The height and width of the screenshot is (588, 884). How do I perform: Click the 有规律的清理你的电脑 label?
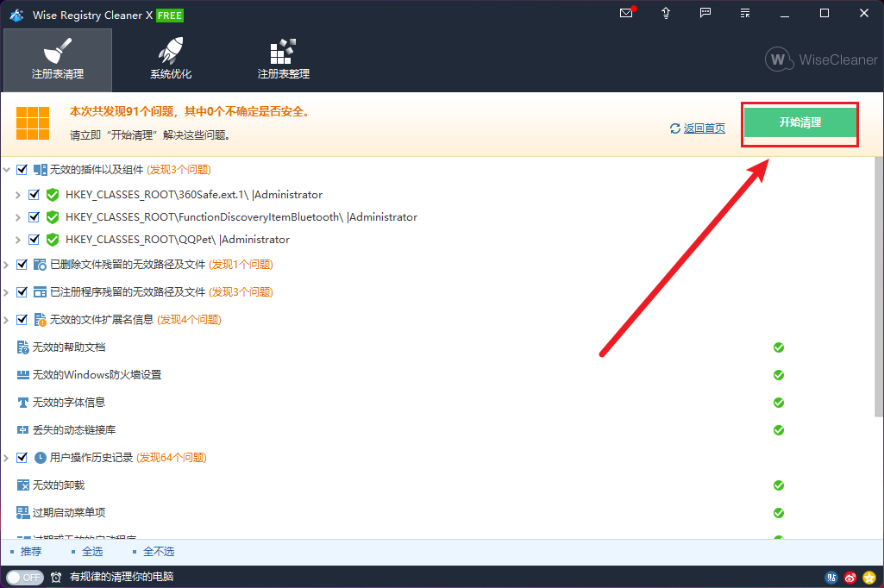click(122, 577)
